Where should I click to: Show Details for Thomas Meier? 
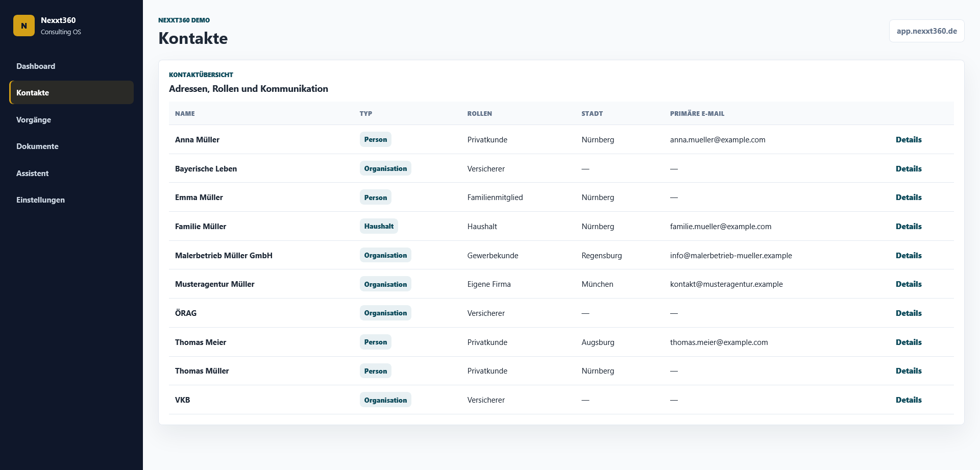[909, 342]
